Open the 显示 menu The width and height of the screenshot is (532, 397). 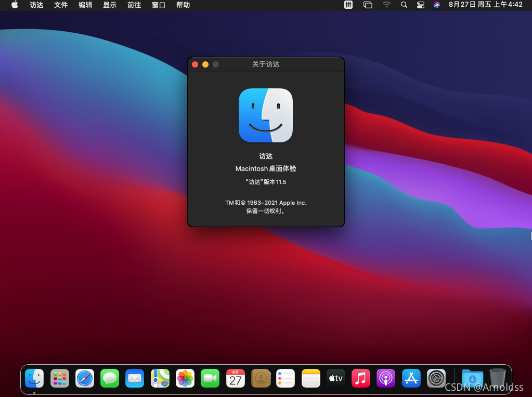coord(110,5)
